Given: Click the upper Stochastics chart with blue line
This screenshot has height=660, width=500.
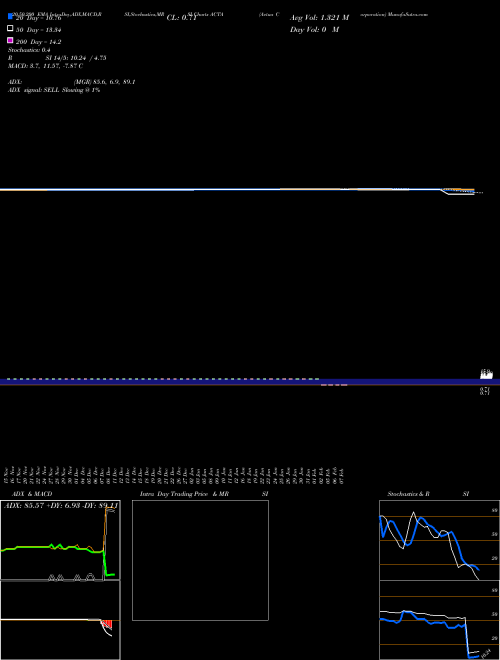Looking at the screenshot, I should point(439,540).
